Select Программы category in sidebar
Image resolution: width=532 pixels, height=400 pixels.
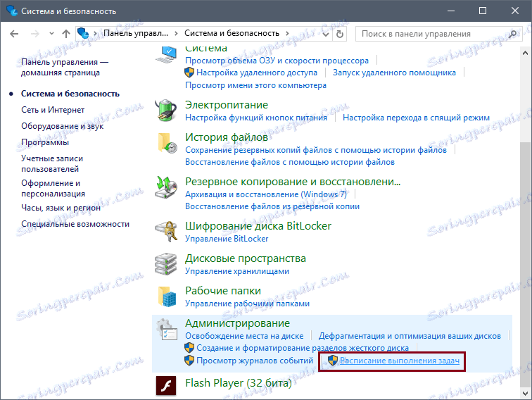tap(45, 142)
